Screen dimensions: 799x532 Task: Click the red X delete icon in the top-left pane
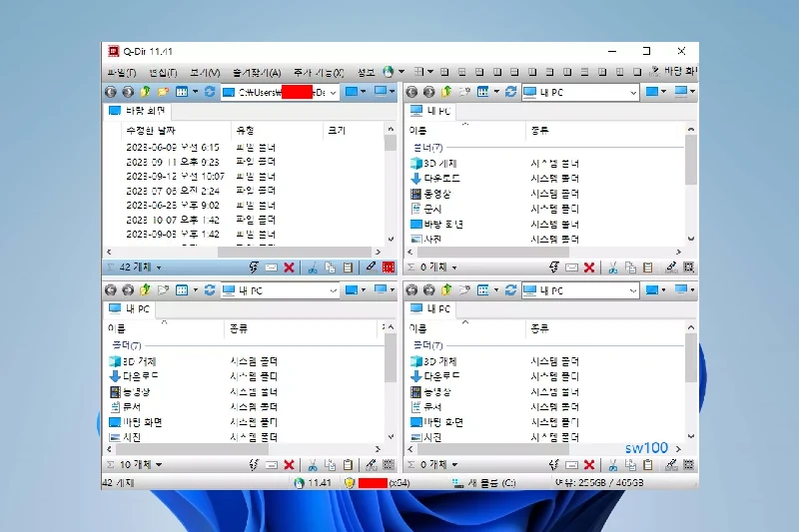tap(289, 267)
